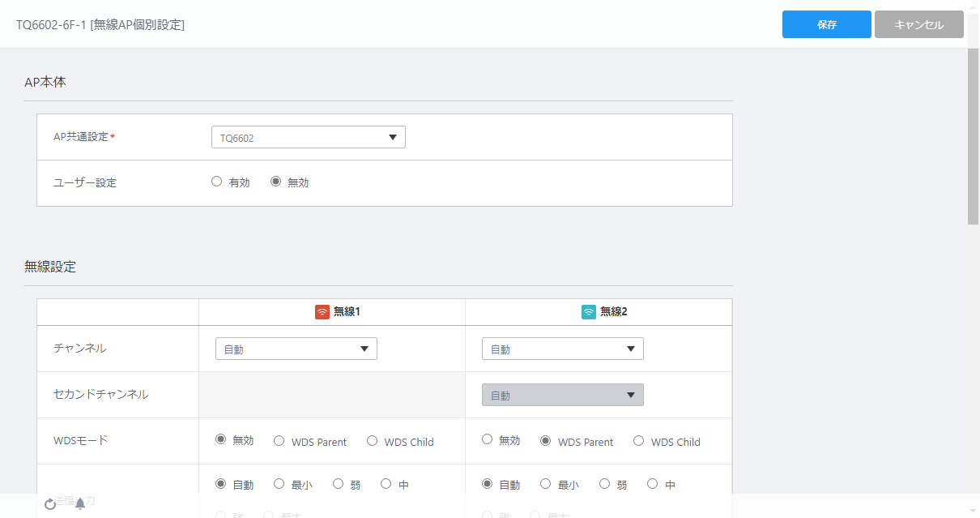The height and width of the screenshot is (518, 980).
Task: Open the 無線2 チャンネル dropdown
Action: tap(563, 349)
